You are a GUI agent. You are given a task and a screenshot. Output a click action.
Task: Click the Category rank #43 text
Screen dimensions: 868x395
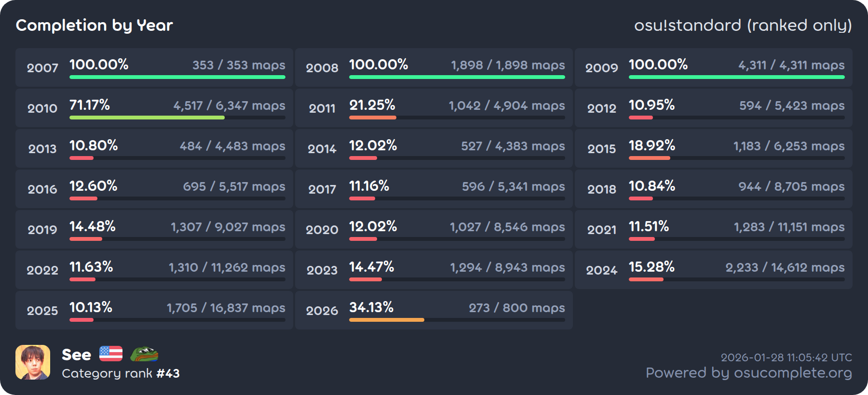(121, 373)
